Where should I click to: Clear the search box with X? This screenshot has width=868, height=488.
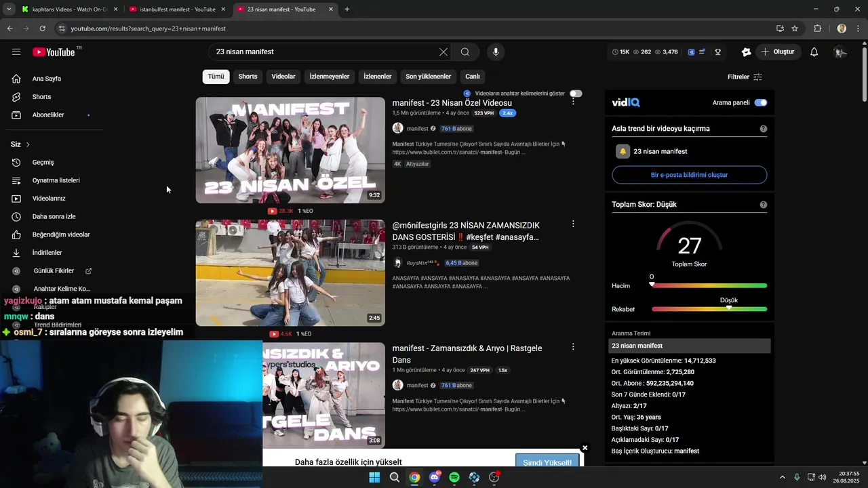[x=443, y=52]
